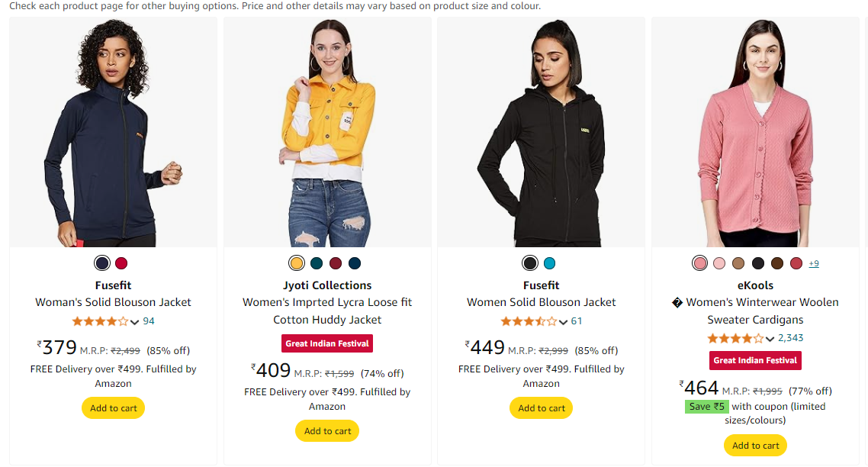Add Jyoti Collections Huddy Jacket to cart
This screenshot has width=868, height=467.
(327, 431)
